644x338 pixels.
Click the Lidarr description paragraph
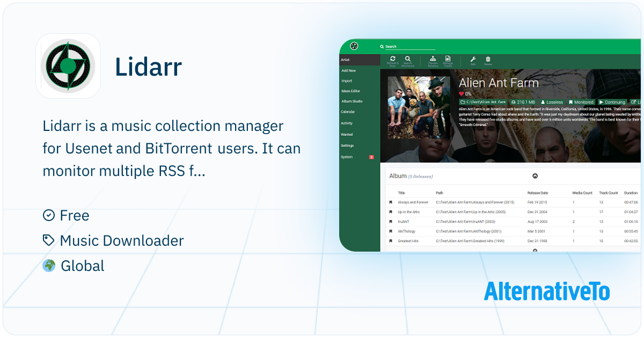click(x=172, y=149)
